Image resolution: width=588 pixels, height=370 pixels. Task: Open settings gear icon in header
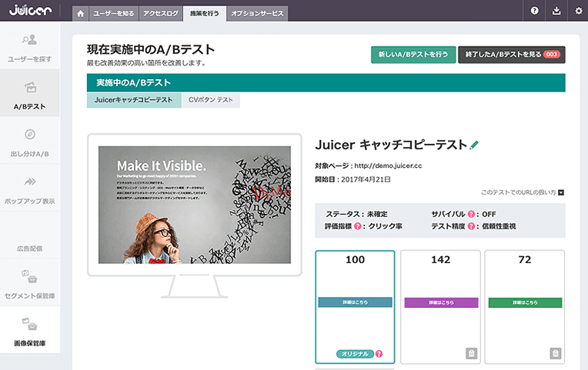click(x=579, y=11)
